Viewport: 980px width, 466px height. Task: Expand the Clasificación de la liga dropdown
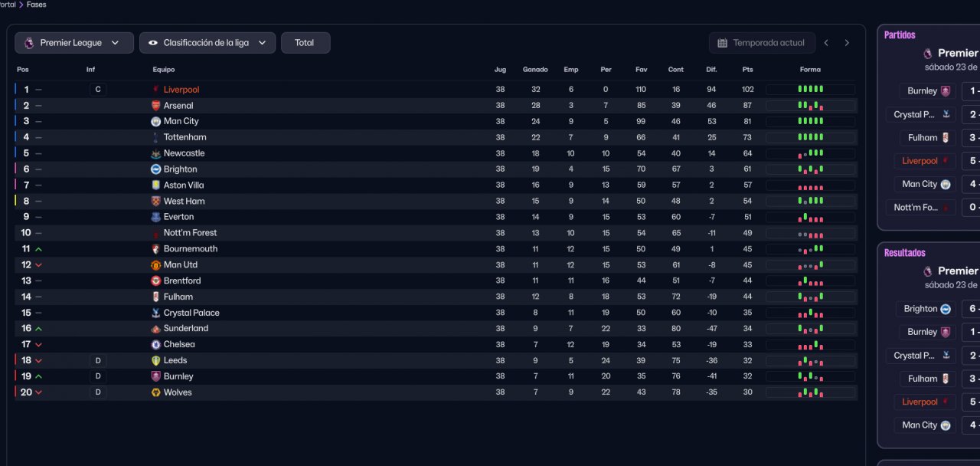[x=207, y=43]
